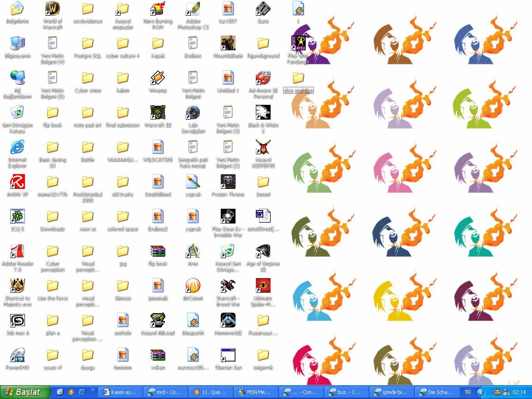Click TR language bar indicator
The height and width of the screenshot is (399, 532).
pos(467,392)
